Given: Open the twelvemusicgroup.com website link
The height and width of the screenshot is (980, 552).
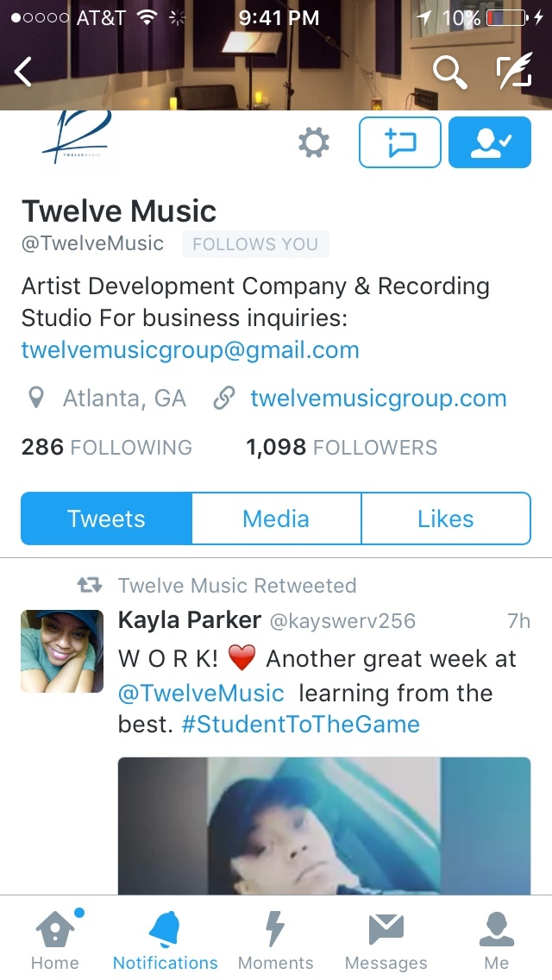Looking at the screenshot, I should 379,399.
